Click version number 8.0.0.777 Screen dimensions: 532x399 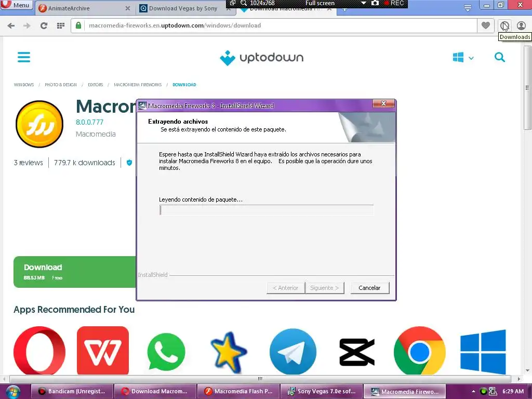click(89, 122)
